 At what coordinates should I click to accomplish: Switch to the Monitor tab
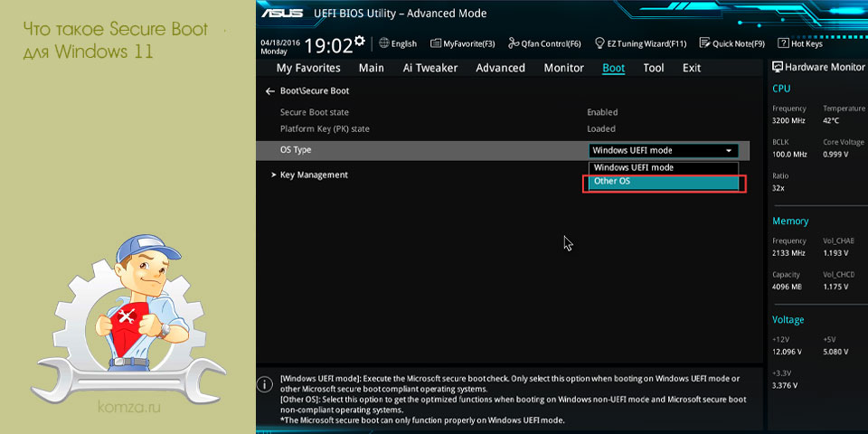(x=563, y=68)
